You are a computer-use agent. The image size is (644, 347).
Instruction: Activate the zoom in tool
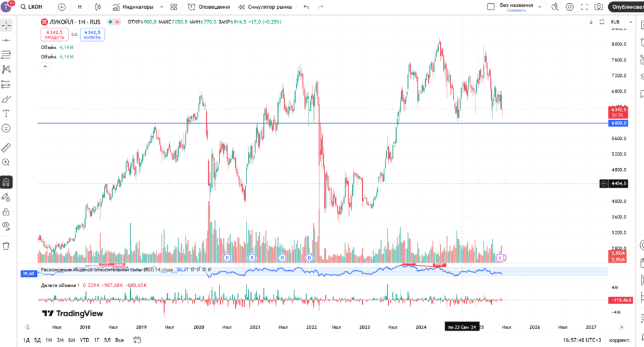6,162
